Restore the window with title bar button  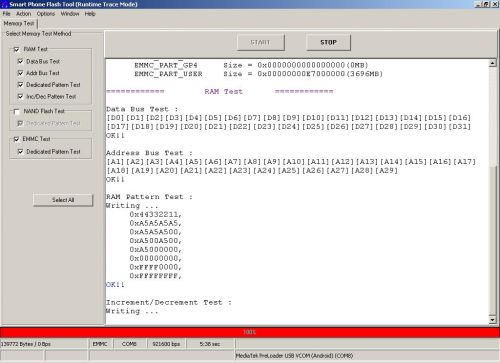pyautogui.click(x=486, y=4)
